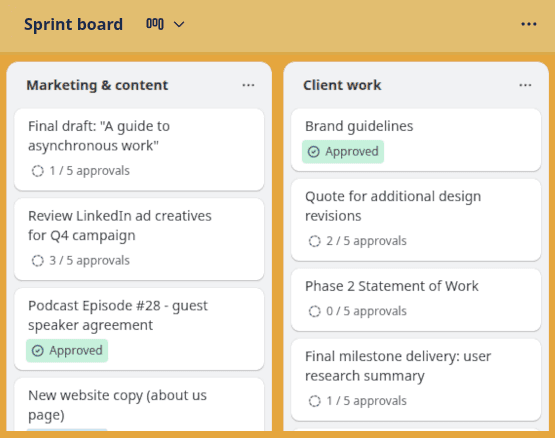Open Quote for additional design revisions card

click(416, 220)
